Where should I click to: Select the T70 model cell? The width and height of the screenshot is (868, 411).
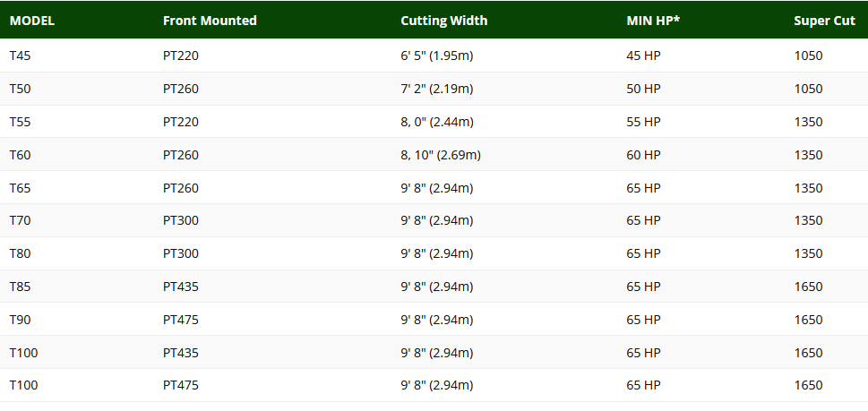click(21, 220)
